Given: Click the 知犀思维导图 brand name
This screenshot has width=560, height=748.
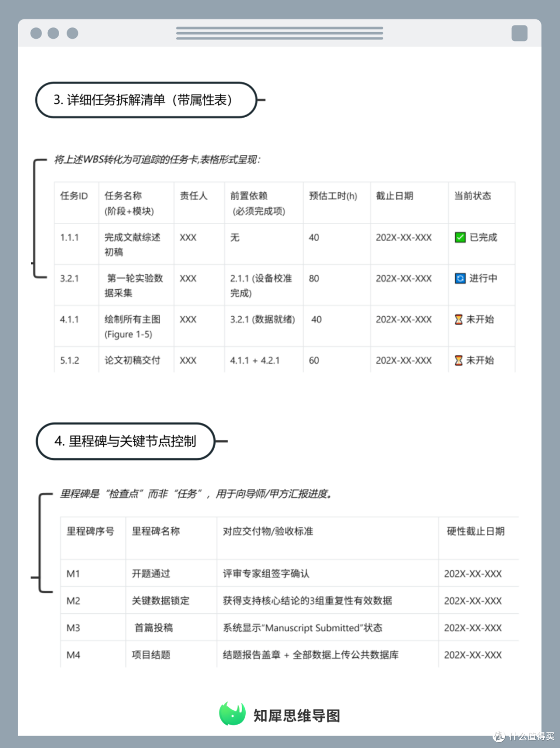Looking at the screenshot, I should click(x=297, y=716).
